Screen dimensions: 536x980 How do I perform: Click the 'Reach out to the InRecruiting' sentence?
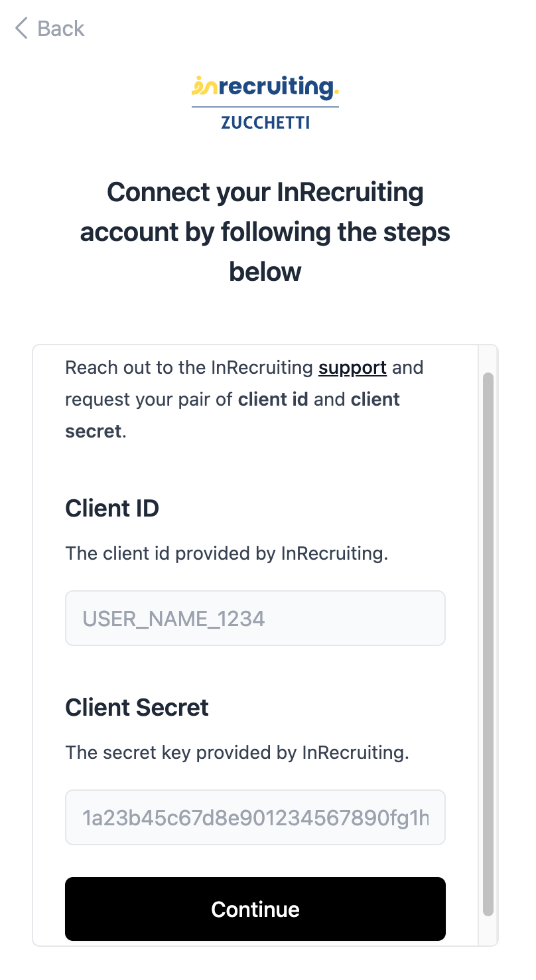click(189, 368)
